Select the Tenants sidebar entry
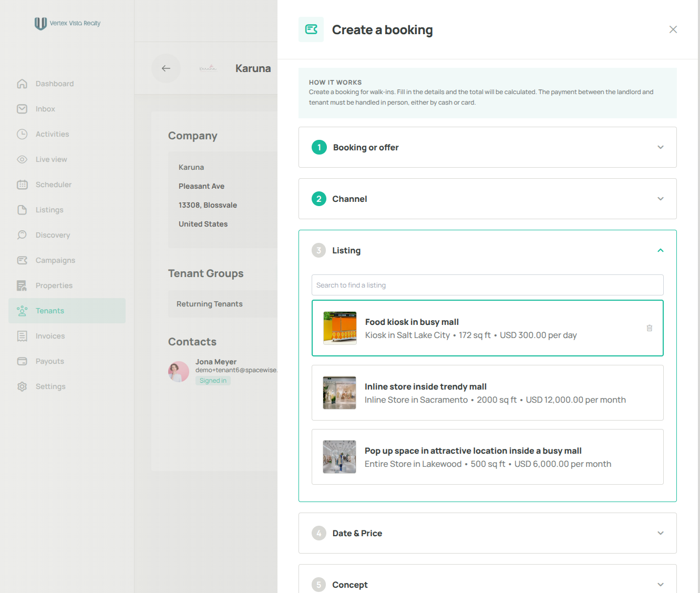The height and width of the screenshot is (593, 700). coord(67,311)
